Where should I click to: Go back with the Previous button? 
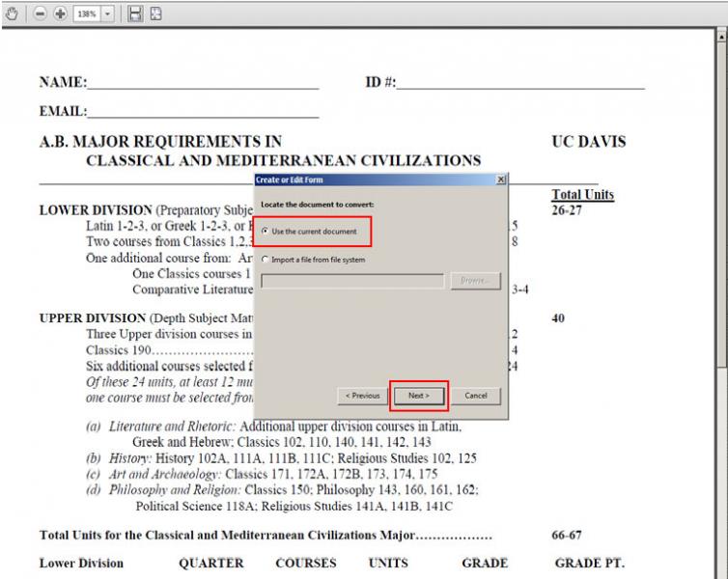(360, 396)
